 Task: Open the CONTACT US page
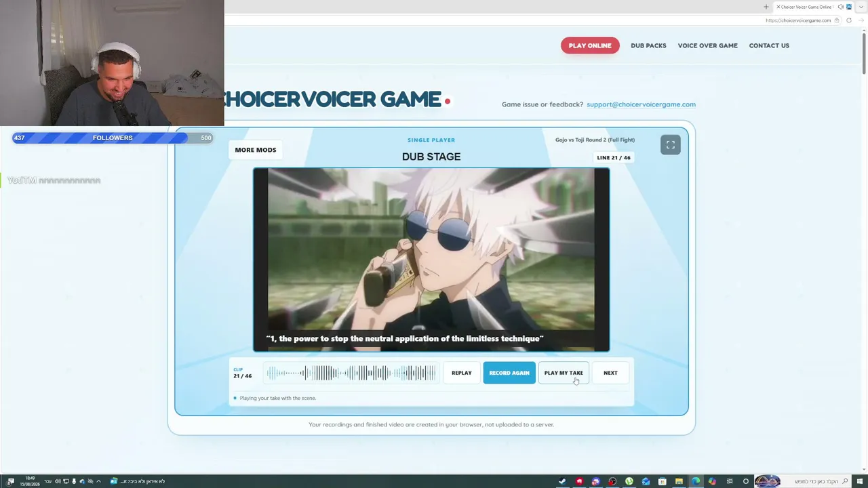pos(769,45)
